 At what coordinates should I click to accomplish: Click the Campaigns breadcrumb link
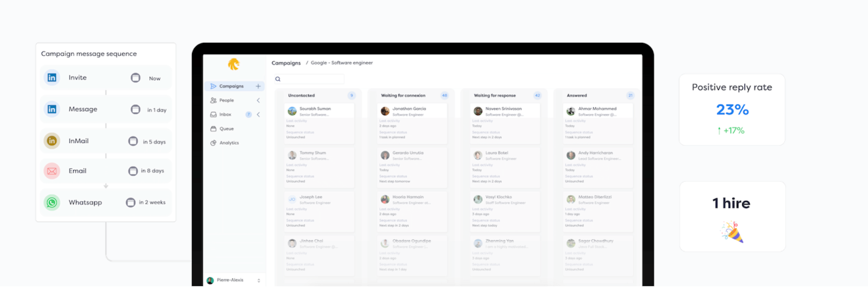coord(286,63)
